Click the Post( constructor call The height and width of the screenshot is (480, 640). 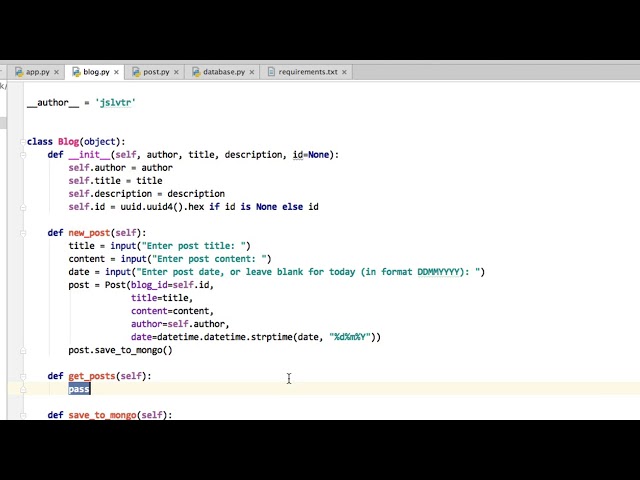pyautogui.click(x=118, y=285)
